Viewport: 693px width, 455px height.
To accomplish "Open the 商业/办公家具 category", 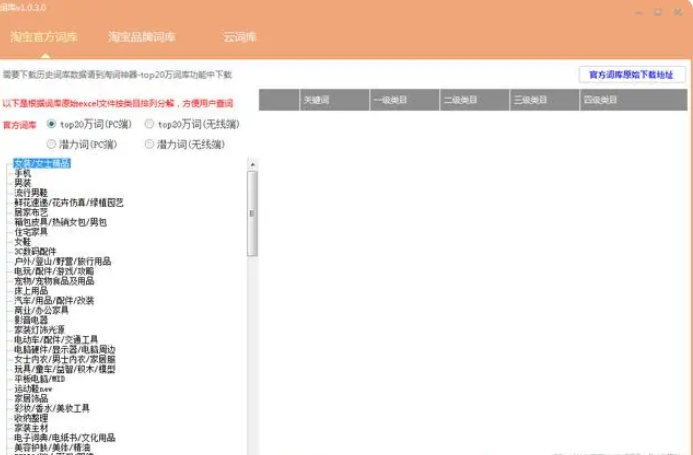I will 41,310.
